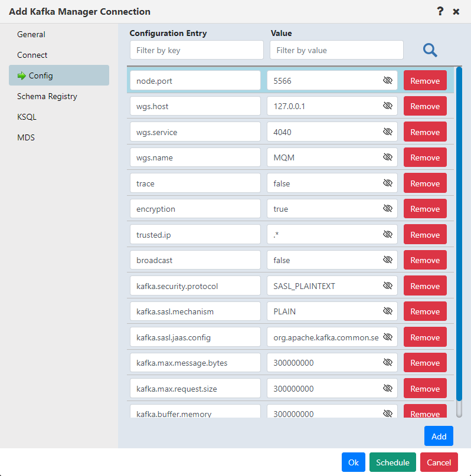Close the Add Kafka Manager Connection dialog
This screenshot has width=471, height=476.
point(456,12)
